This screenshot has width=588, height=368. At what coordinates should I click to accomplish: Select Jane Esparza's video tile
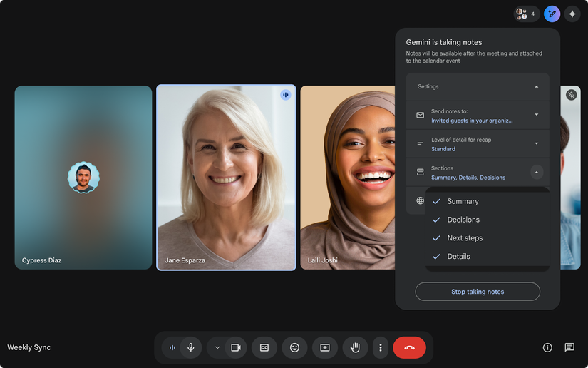click(x=226, y=178)
